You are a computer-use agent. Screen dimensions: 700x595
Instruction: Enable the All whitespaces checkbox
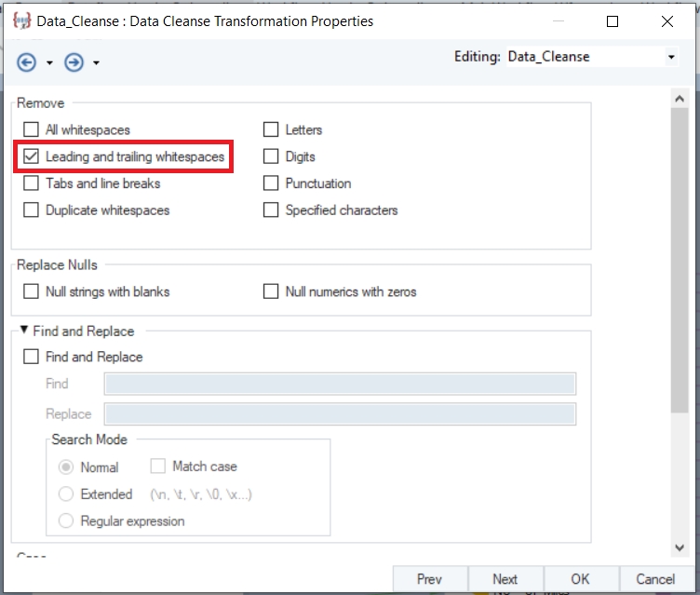pos(31,129)
